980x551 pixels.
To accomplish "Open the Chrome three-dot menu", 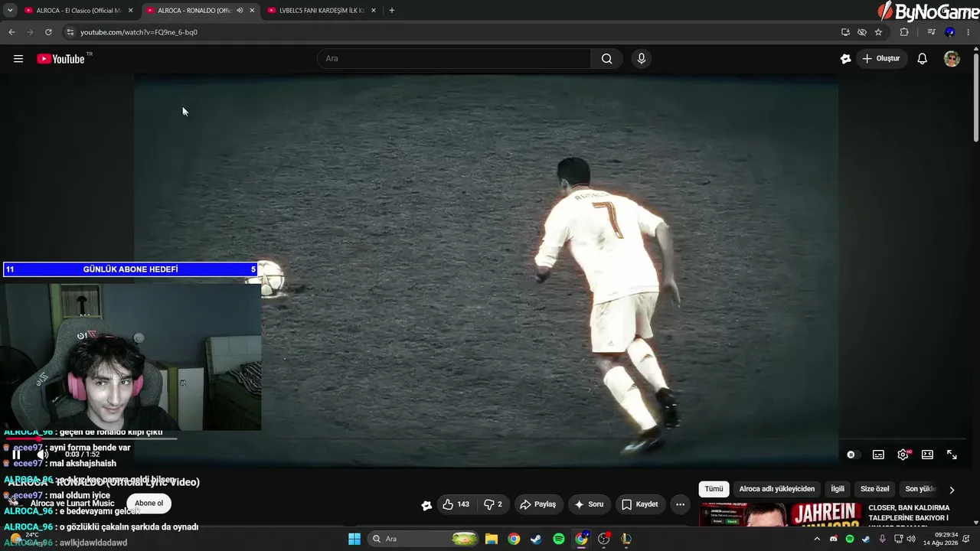I will tap(969, 32).
